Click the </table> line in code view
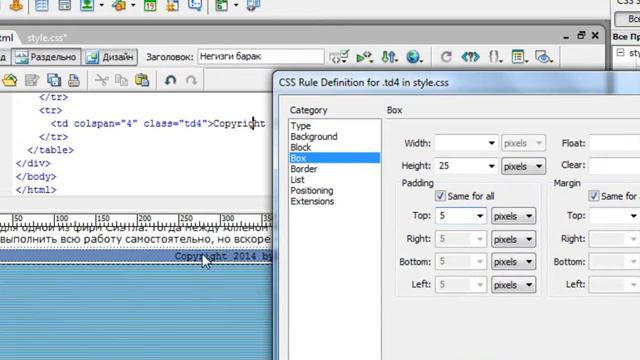Screen dimensions: 640x360 pos(51,150)
